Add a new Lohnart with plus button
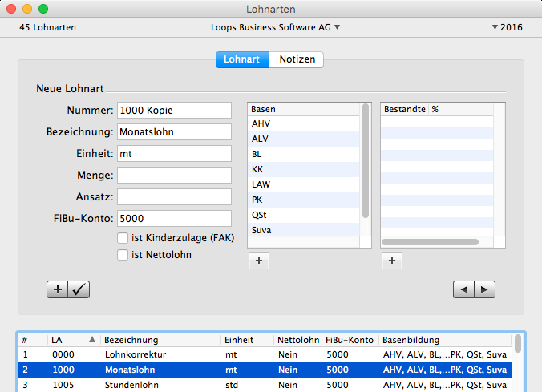Viewport: 542px width, 392px height. pyautogui.click(x=57, y=289)
